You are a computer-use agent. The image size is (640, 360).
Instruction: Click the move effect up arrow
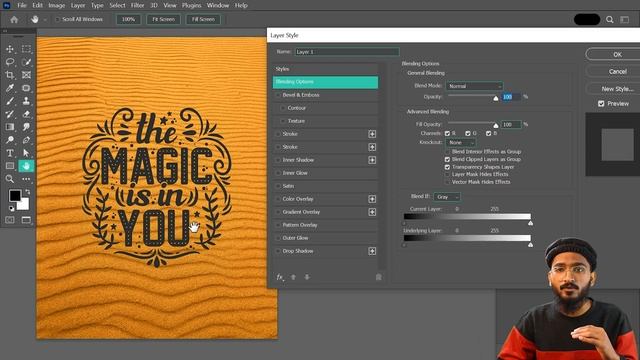(x=293, y=277)
